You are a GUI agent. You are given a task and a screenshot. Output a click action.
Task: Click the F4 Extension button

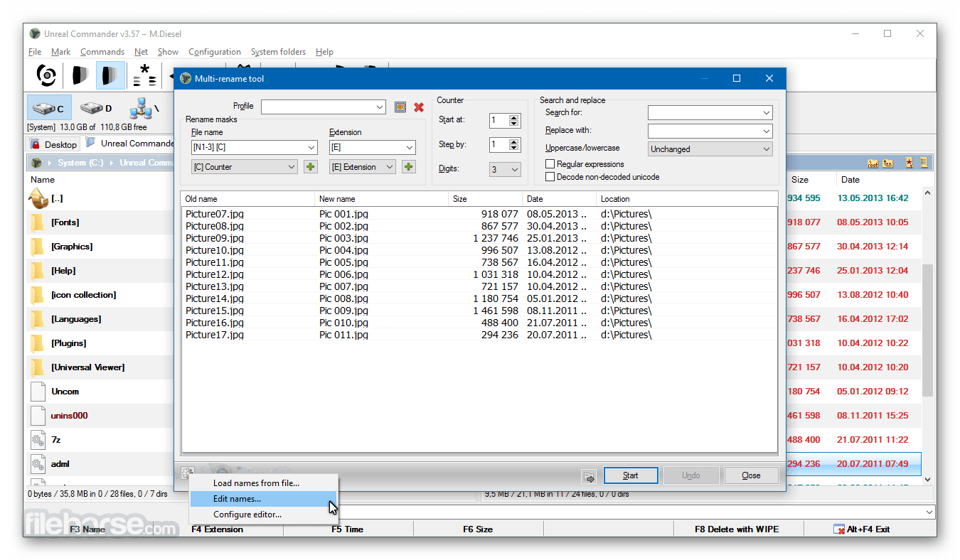[218, 529]
